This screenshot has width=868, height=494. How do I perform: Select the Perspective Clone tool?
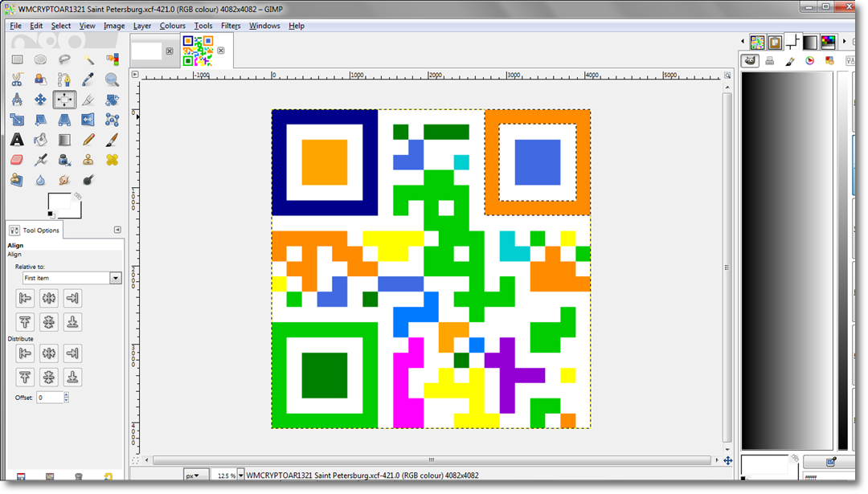click(17, 180)
